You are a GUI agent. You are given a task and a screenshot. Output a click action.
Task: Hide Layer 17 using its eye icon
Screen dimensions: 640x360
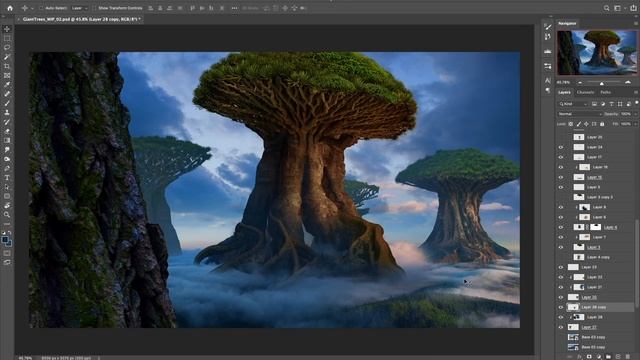[x=561, y=157]
